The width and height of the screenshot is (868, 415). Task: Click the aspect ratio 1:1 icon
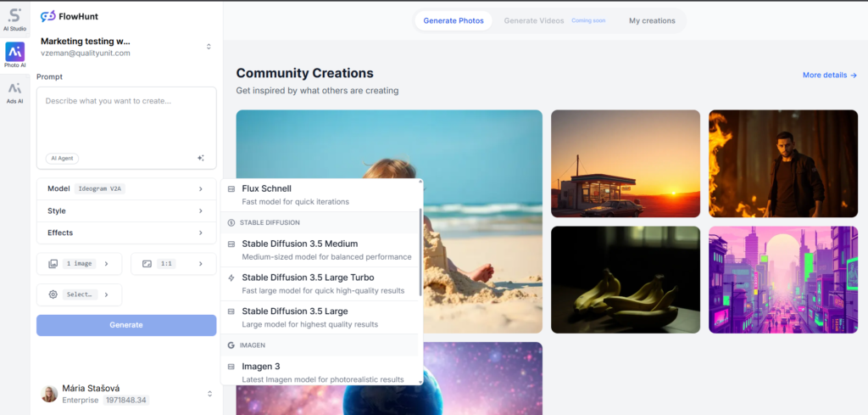click(x=147, y=264)
